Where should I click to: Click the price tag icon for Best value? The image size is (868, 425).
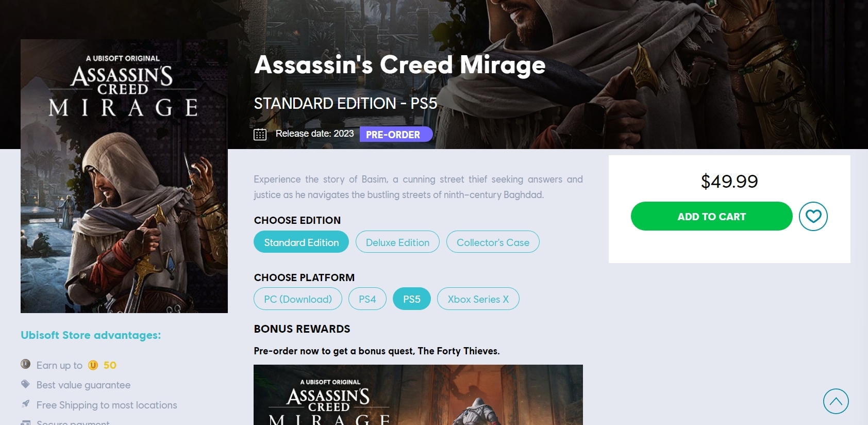(x=25, y=384)
